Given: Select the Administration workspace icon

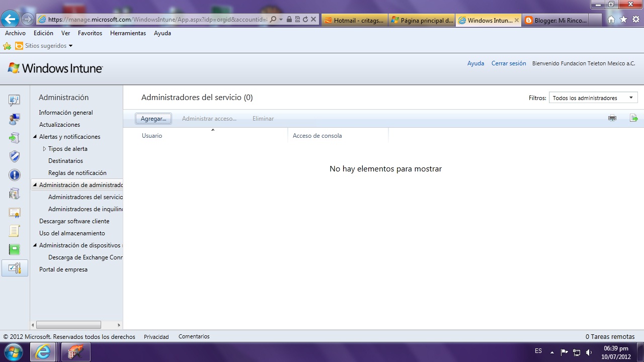Looking at the screenshot, I should click(x=15, y=268).
